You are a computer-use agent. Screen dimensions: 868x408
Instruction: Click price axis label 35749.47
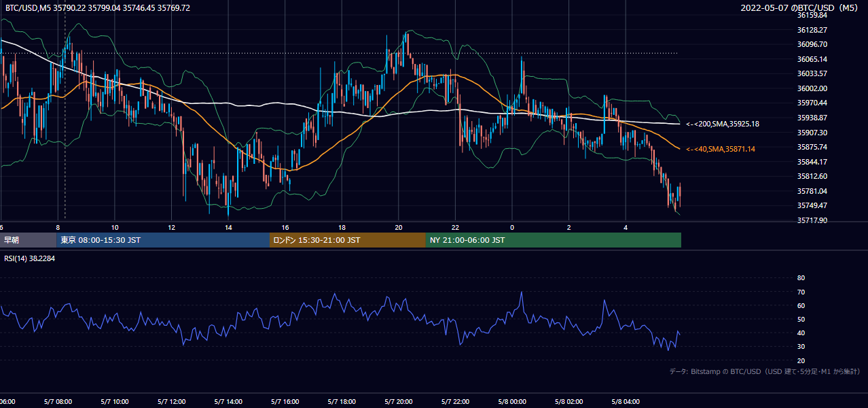click(812, 205)
